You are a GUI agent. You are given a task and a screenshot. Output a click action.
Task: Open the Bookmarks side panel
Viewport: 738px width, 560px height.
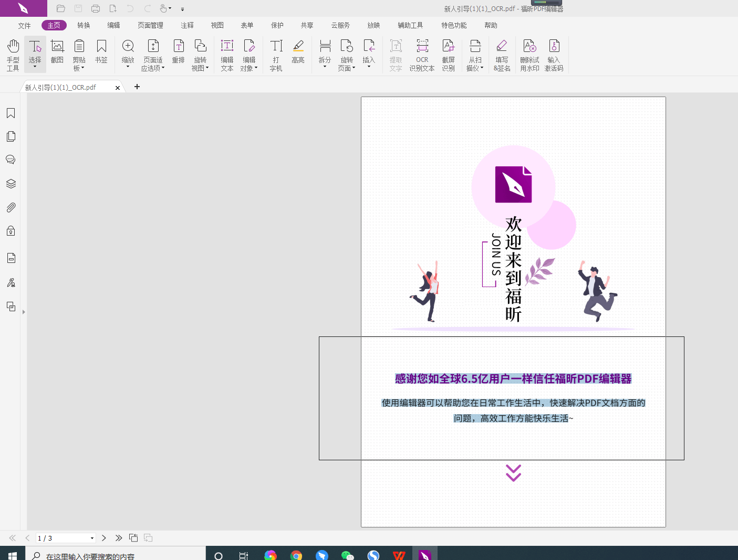tap(11, 113)
